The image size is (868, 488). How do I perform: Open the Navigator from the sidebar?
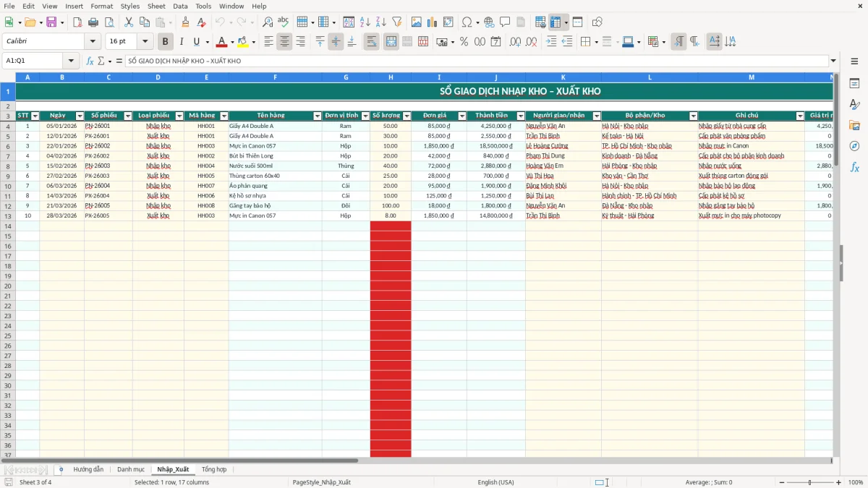[x=854, y=146]
